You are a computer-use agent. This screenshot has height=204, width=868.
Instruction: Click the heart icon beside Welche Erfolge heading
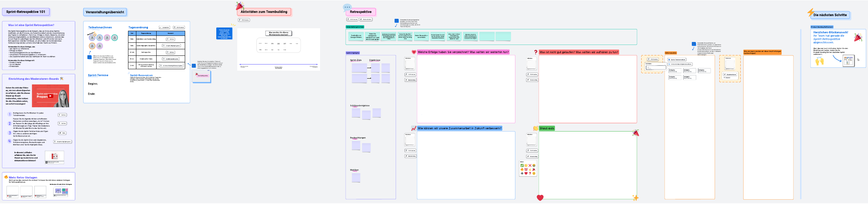pos(414,52)
